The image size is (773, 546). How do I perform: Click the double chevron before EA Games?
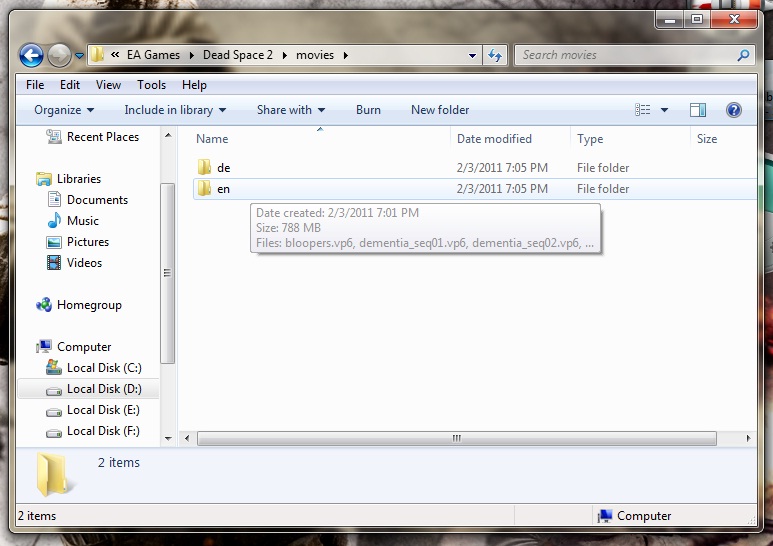(x=115, y=55)
